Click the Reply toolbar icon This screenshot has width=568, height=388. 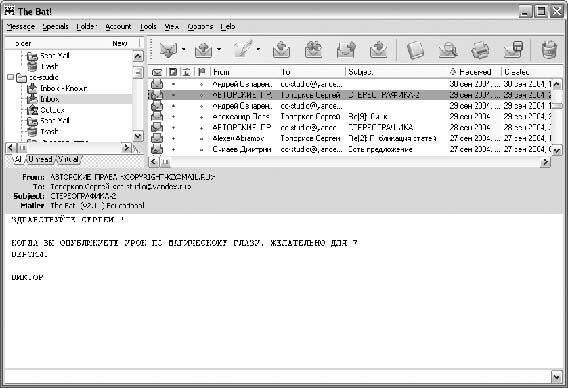pos(281,50)
